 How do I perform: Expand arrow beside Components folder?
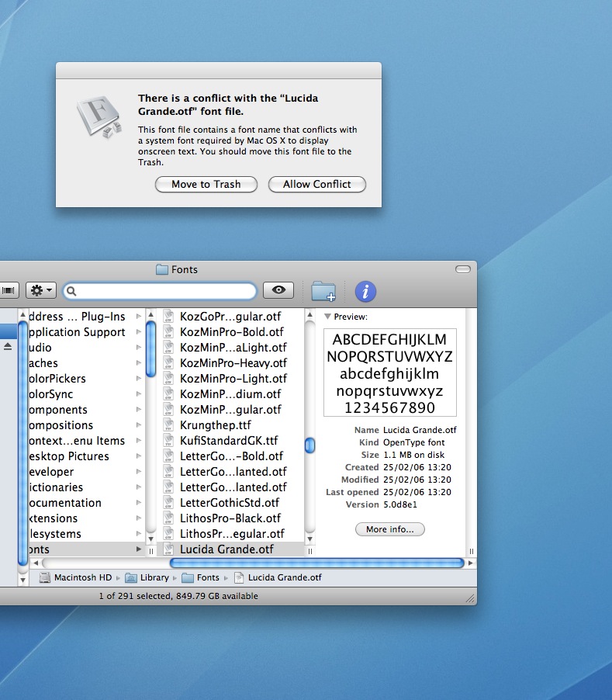pos(139,410)
